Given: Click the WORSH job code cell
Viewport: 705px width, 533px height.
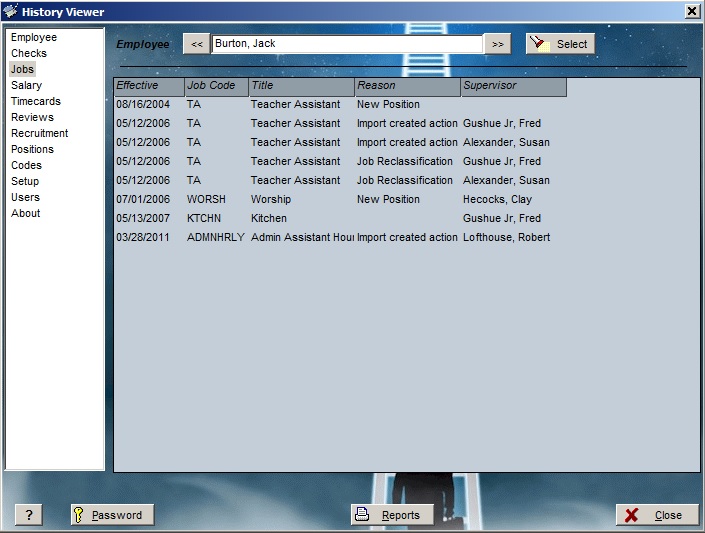Looking at the screenshot, I should click(206, 199).
